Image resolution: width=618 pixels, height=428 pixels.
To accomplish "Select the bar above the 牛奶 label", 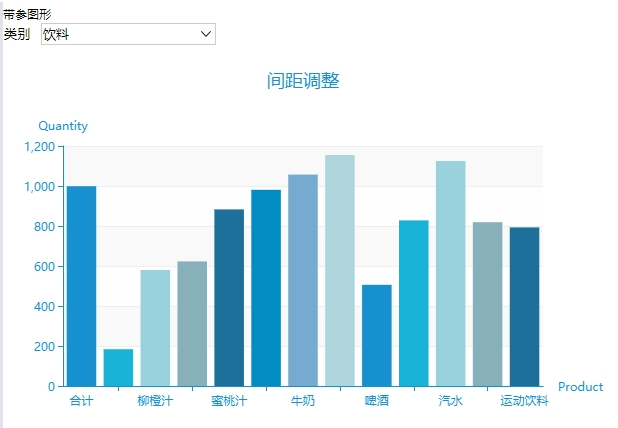I will point(303,280).
